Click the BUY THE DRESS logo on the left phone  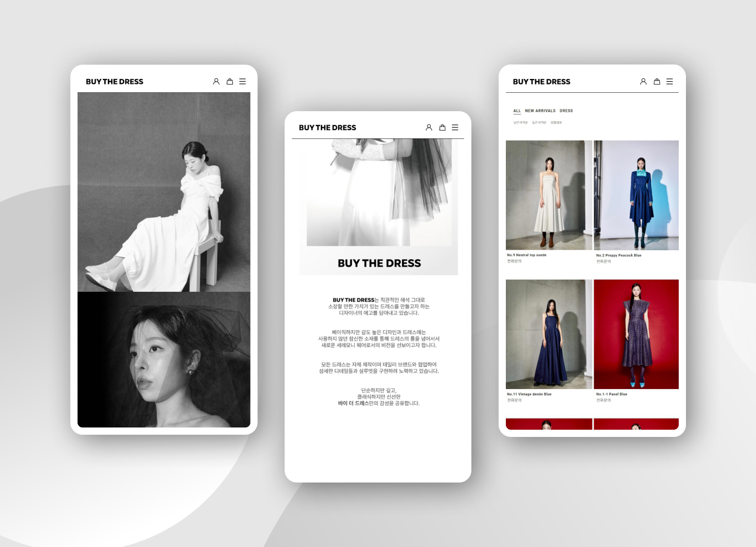pos(115,82)
